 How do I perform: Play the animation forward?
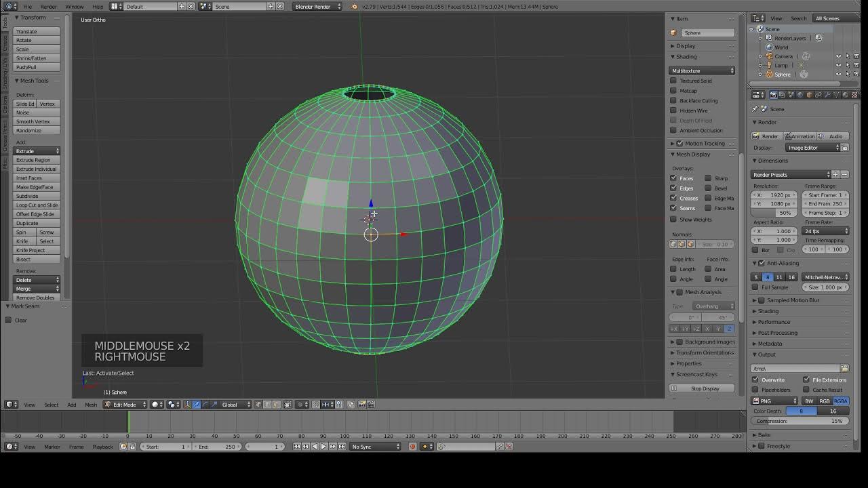point(323,447)
